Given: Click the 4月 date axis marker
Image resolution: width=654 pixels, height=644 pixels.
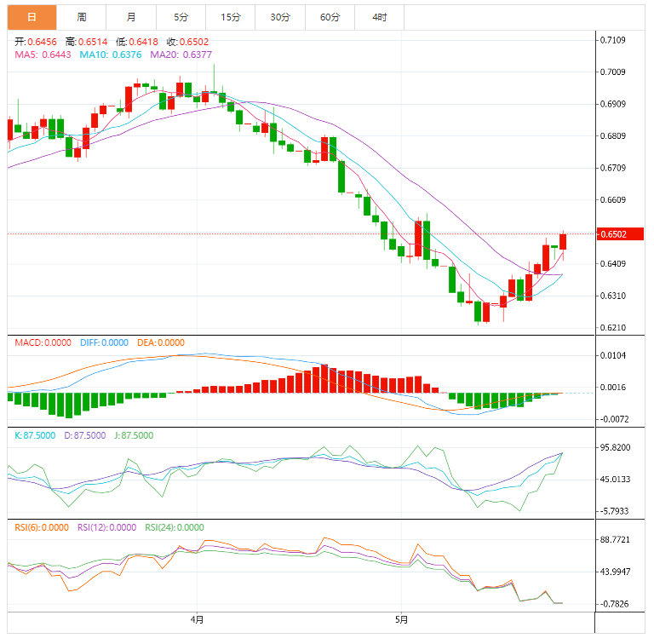Looking at the screenshot, I should coord(197,620).
